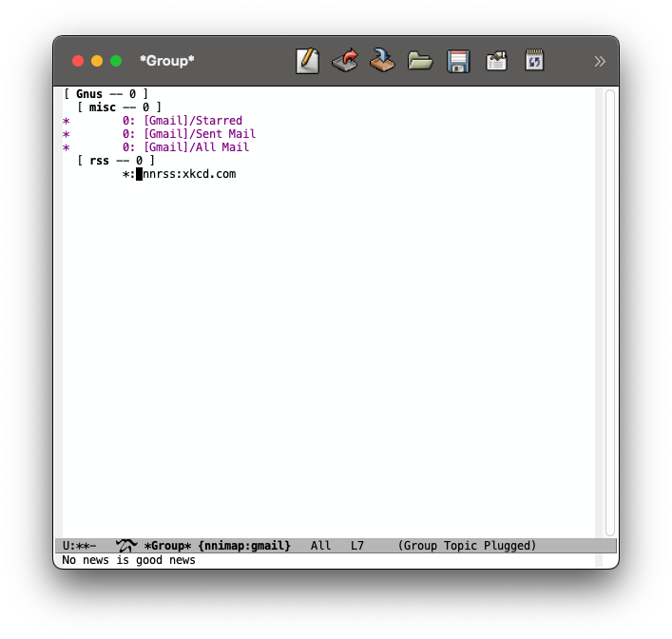Screen dimensions: 672x639
Task: Click the clipboard-style toolbar icon
Action: click(496, 61)
